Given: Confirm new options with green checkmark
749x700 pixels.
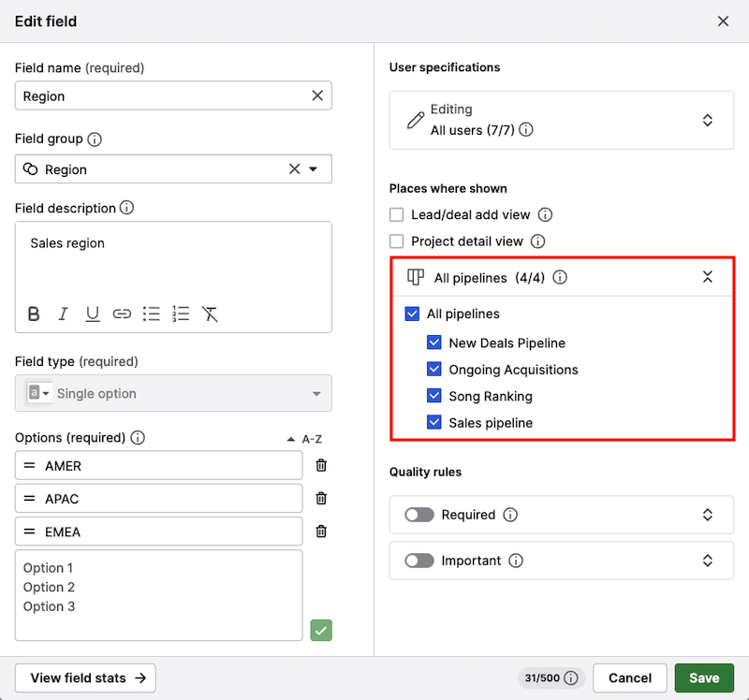Looking at the screenshot, I should 321,630.
